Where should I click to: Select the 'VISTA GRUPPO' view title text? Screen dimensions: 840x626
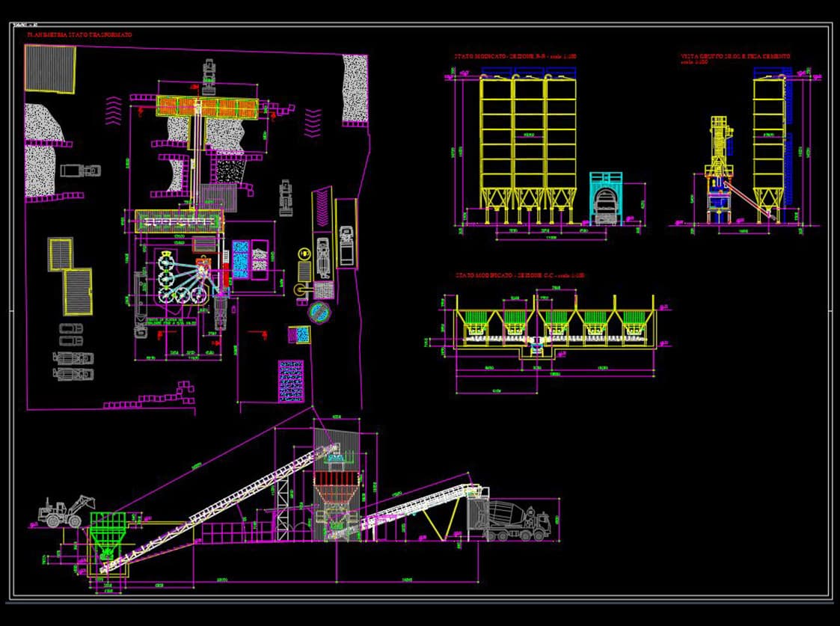click(735, 57)
